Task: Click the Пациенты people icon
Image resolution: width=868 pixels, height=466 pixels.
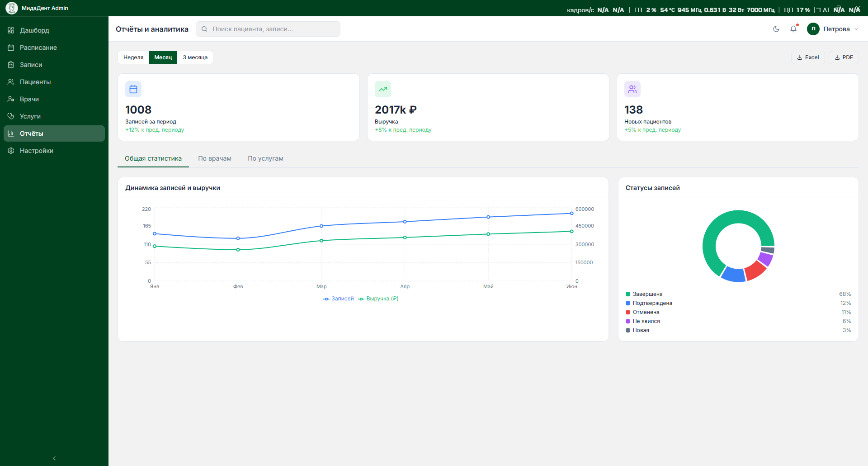Action: click(x=11, y=82)
